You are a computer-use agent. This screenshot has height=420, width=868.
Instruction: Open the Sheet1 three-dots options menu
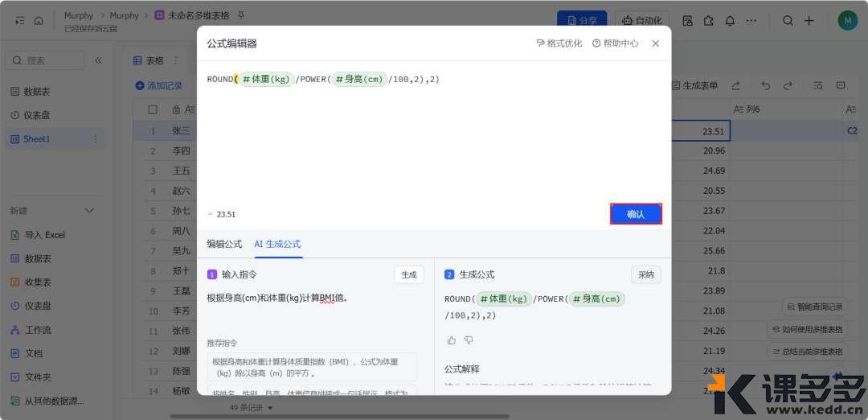(95, 139)
